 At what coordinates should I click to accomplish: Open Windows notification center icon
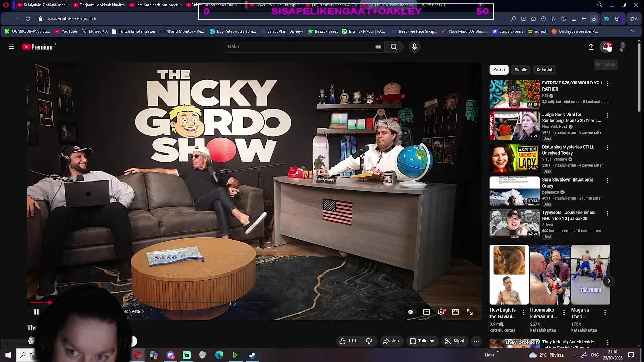click(631, 355)
